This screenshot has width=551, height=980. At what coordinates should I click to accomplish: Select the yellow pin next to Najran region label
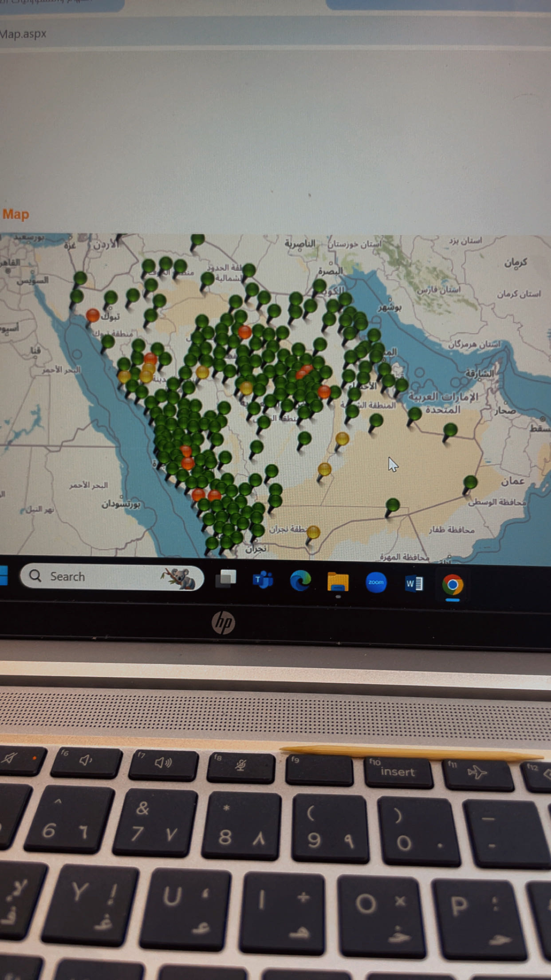[x=313, y=532]
